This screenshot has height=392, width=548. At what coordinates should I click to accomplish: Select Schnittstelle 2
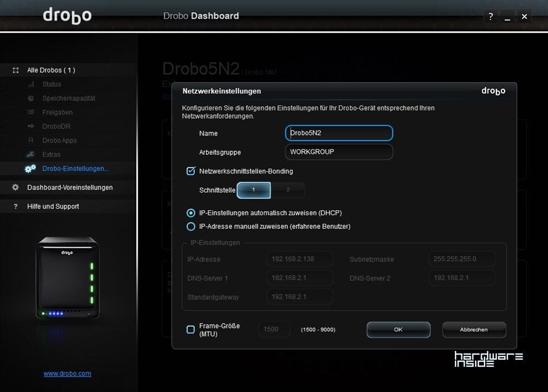[x=288, y=190]
